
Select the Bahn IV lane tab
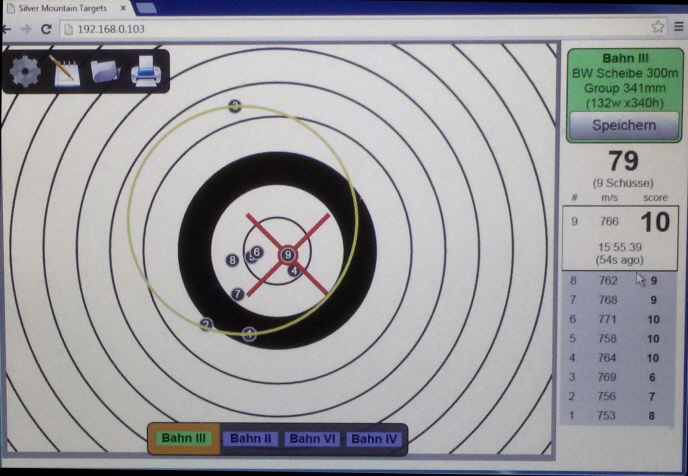pos(375,438)
